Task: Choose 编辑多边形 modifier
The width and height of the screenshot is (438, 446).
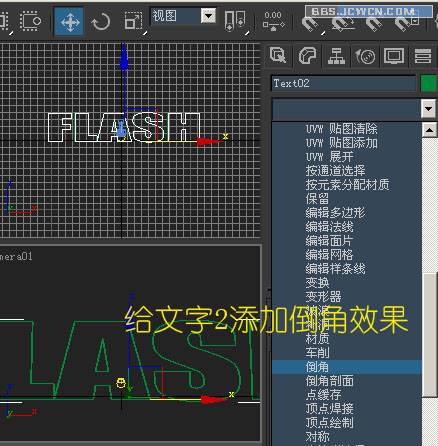Action: tap(335, 213)
